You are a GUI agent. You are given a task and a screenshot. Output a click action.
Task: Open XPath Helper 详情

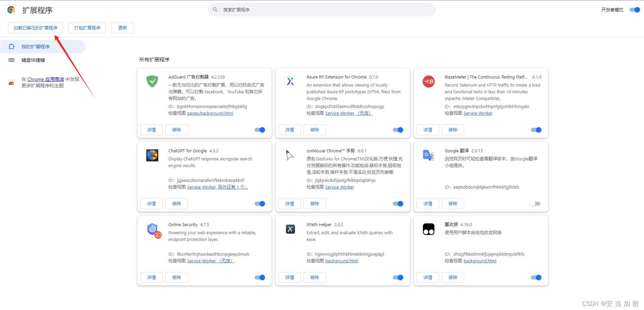tap(289, 277)
